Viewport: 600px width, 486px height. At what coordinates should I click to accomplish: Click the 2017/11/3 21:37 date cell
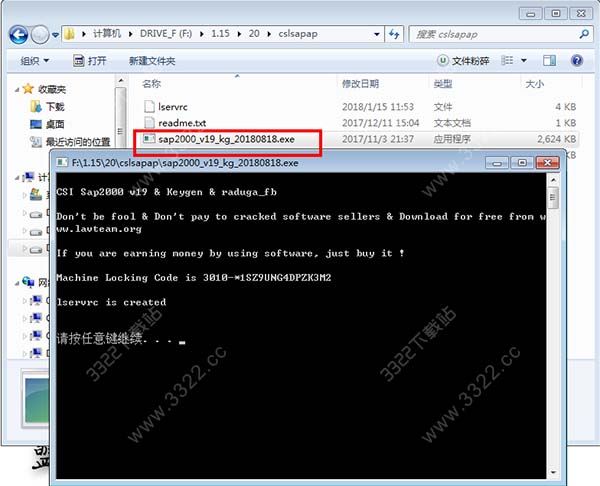tap(378, 139)
